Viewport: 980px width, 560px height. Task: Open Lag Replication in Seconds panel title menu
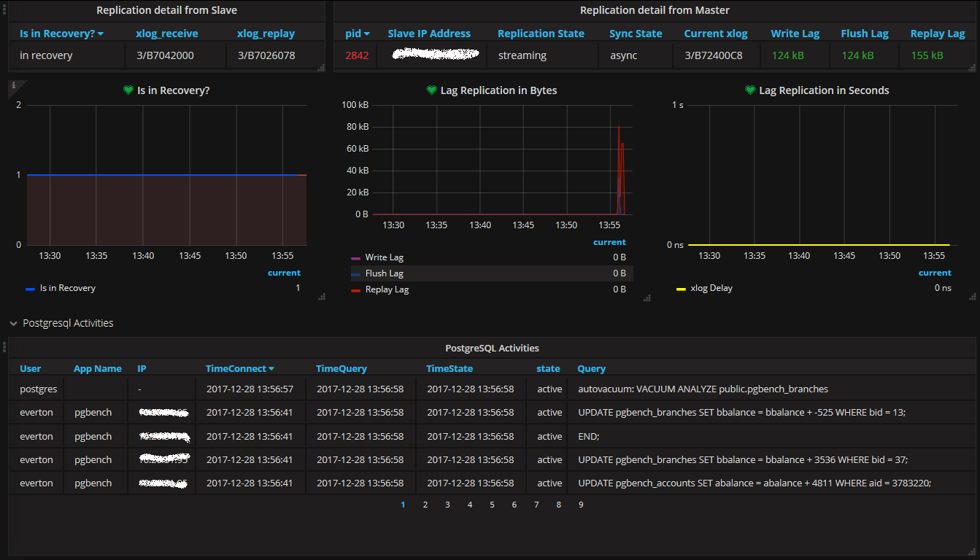824,90
